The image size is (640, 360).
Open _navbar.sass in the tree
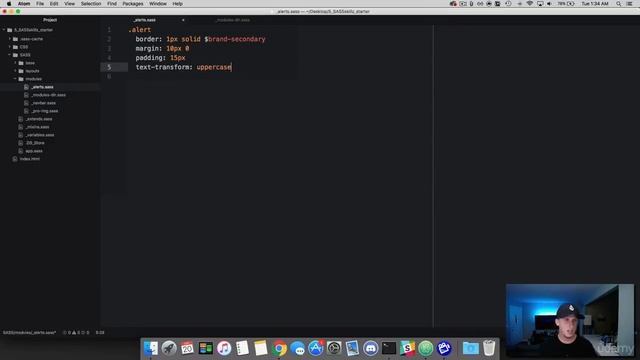[x=44, y=103]
